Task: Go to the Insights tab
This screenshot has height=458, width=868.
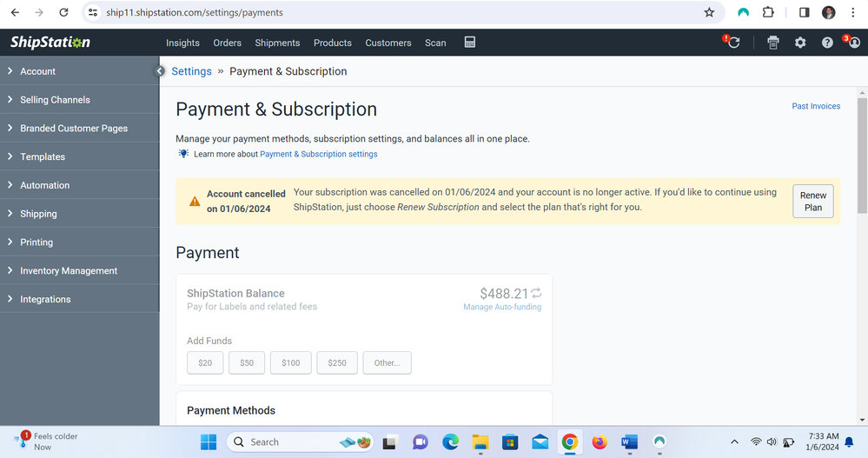Action: click(x=182, y=43)
